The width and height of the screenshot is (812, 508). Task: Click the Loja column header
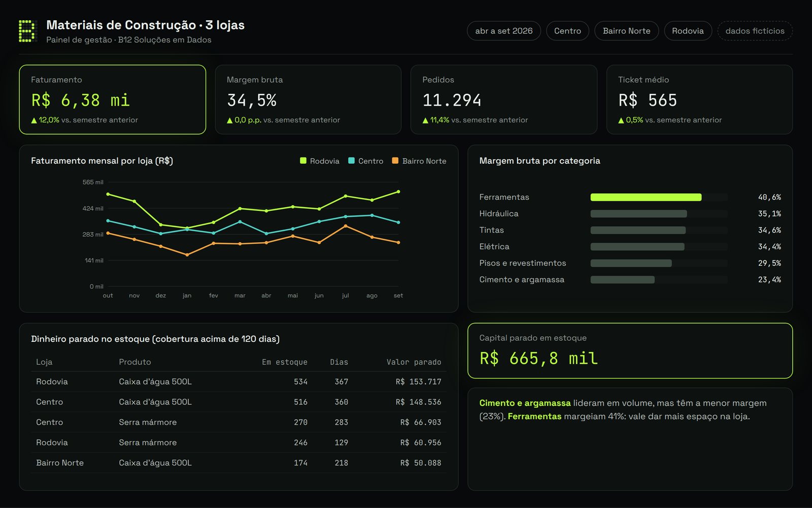[x=44, y=362]
